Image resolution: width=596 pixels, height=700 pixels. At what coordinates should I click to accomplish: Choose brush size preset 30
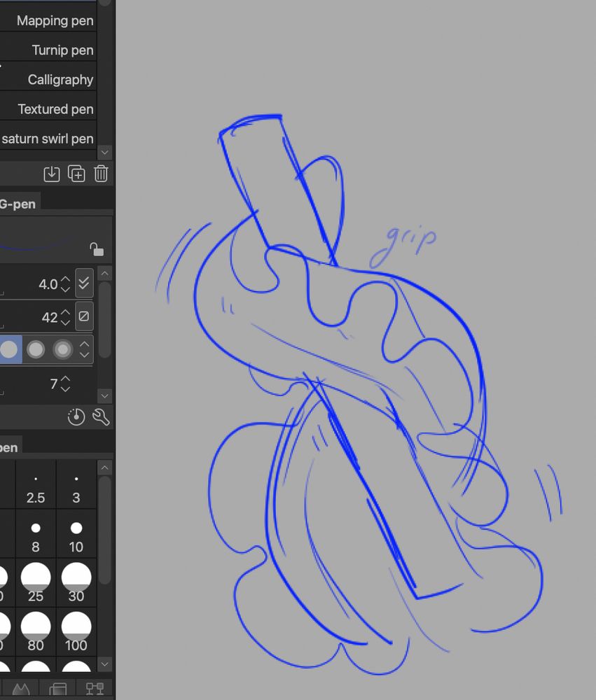76,583
